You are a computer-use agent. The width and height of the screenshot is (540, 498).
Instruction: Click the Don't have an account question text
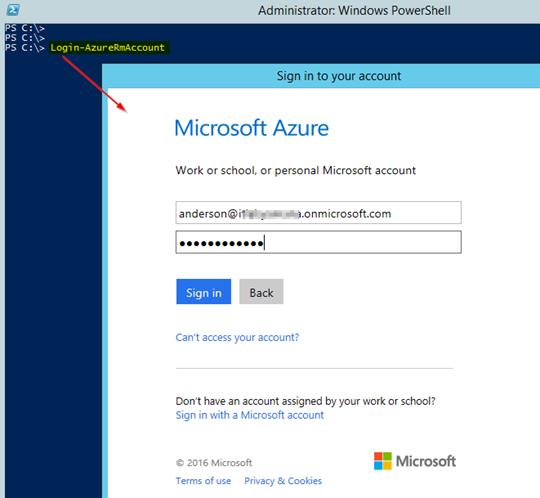(305, 401)
